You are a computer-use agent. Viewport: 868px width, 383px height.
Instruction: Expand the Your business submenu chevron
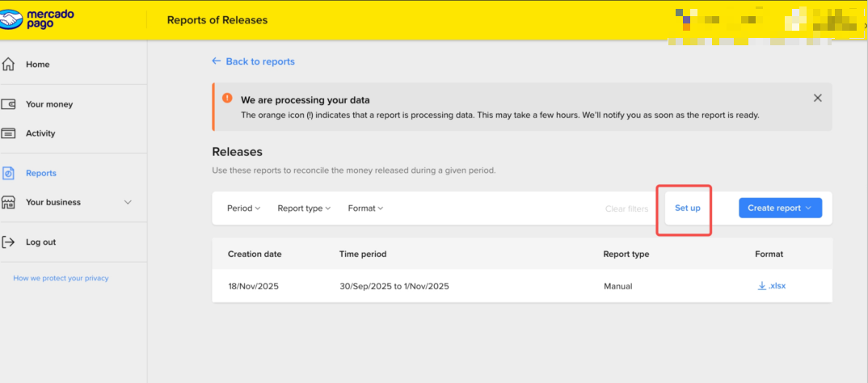tap(128, 202)
